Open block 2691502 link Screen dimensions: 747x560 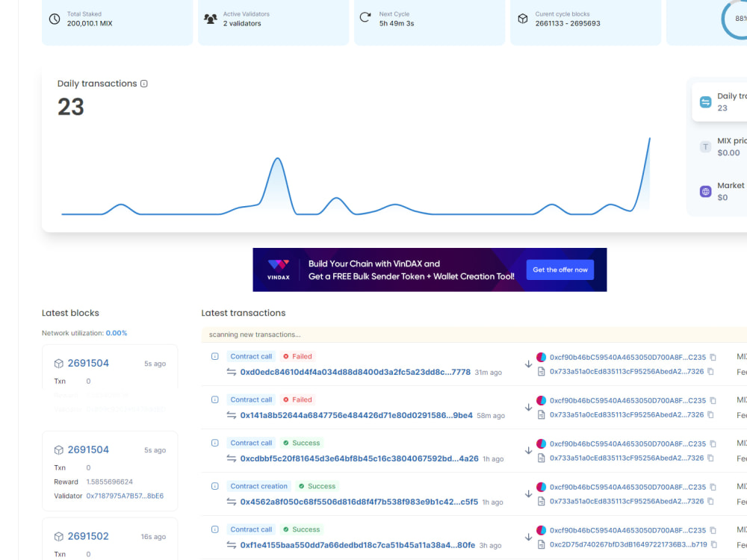point(88,536)
